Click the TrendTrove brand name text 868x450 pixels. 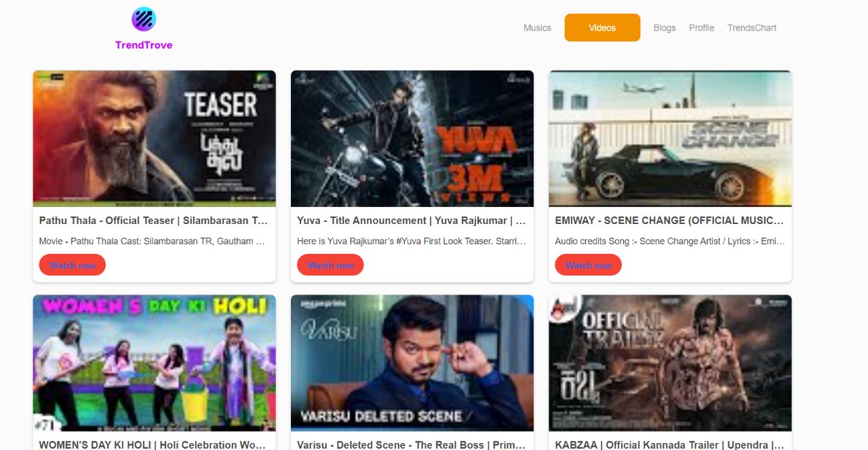coord(144,45)
